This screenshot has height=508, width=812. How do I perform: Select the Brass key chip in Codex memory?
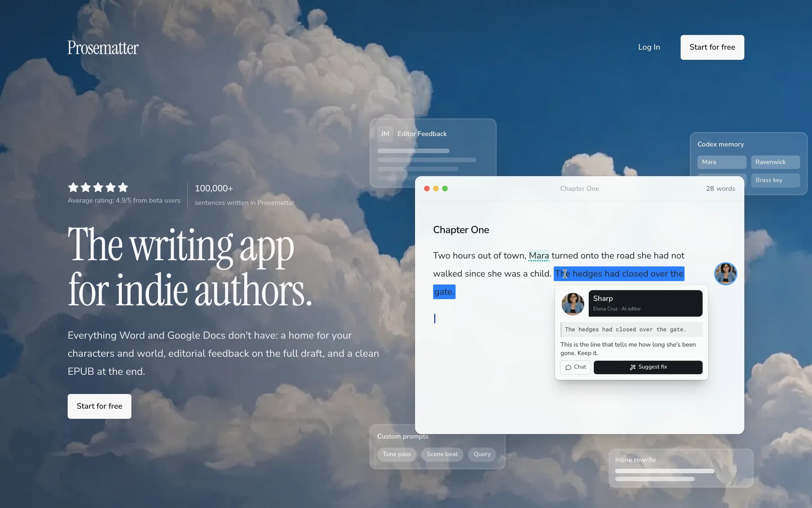click(775, 180)
